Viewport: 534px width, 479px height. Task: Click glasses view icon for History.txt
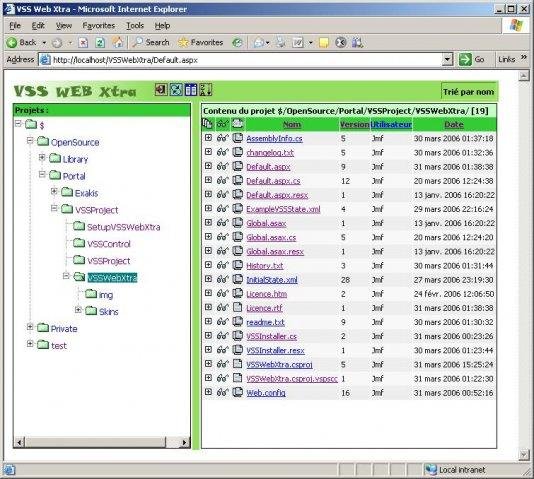[222, 265]
